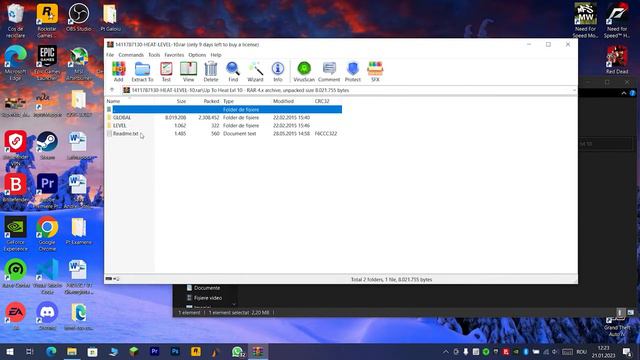Open the View toolbar icon
Screen dimensions: 640x360
[x=189, y=71]
